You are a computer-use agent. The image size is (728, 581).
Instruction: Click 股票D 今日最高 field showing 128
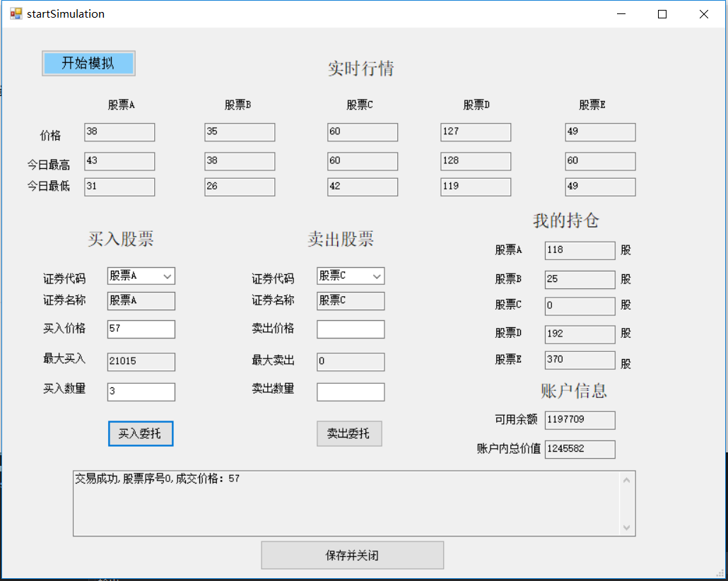pos(475,161)
